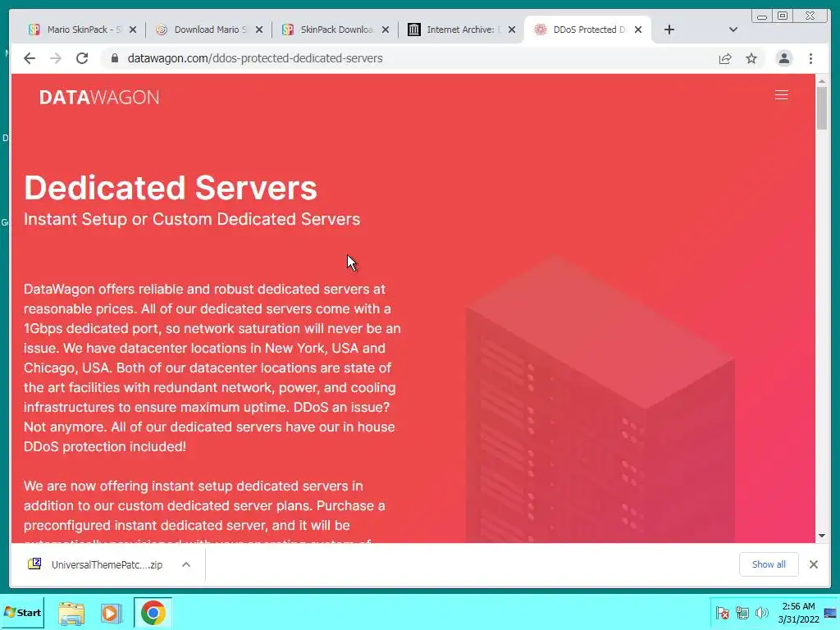Expand the tab search dropdown

click(x=733, y=30)
